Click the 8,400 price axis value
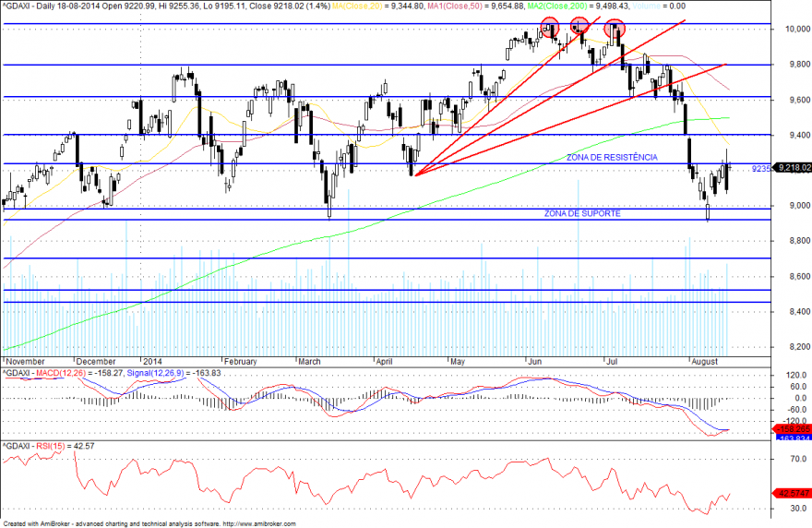Viewport: 812px width, 528px height. [800, 311]
